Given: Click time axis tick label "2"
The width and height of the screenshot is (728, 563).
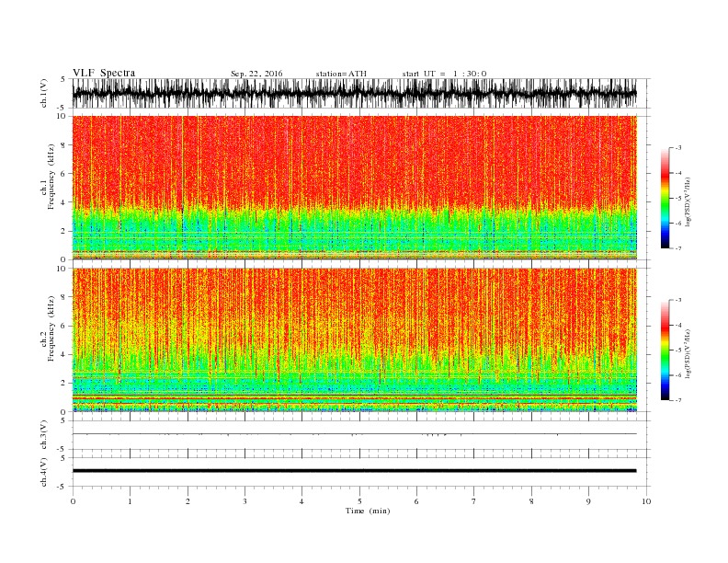Looking at the screenshot, I should 188,501.
